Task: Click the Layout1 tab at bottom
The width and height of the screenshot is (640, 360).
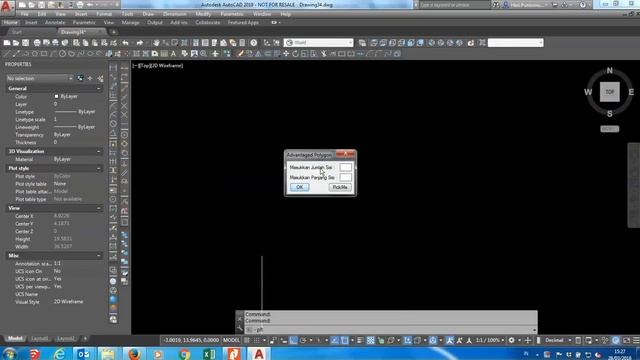Action: point(40,338)
